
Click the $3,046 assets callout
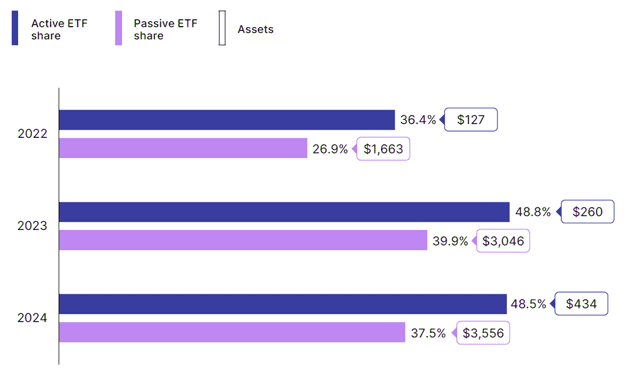[x=503, y=240]
